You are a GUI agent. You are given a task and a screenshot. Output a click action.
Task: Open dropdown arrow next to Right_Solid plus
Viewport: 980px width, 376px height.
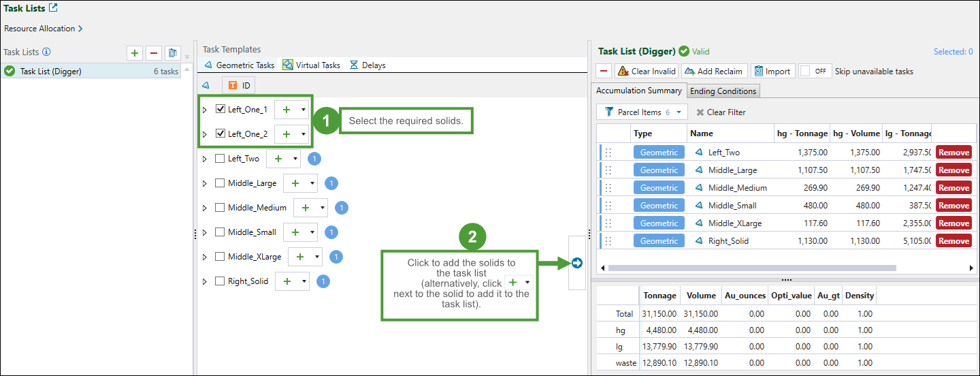(x=303, y=281)
